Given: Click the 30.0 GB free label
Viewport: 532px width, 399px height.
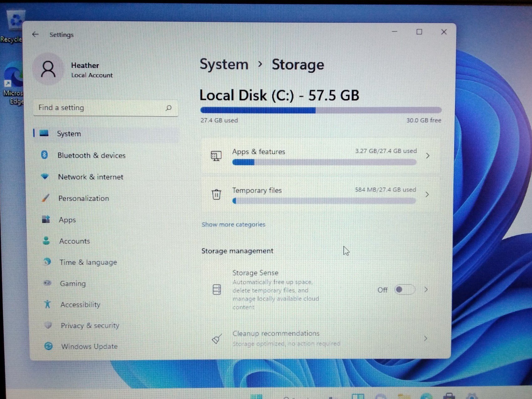Looking at the screenshot, I should click(424, 120).
